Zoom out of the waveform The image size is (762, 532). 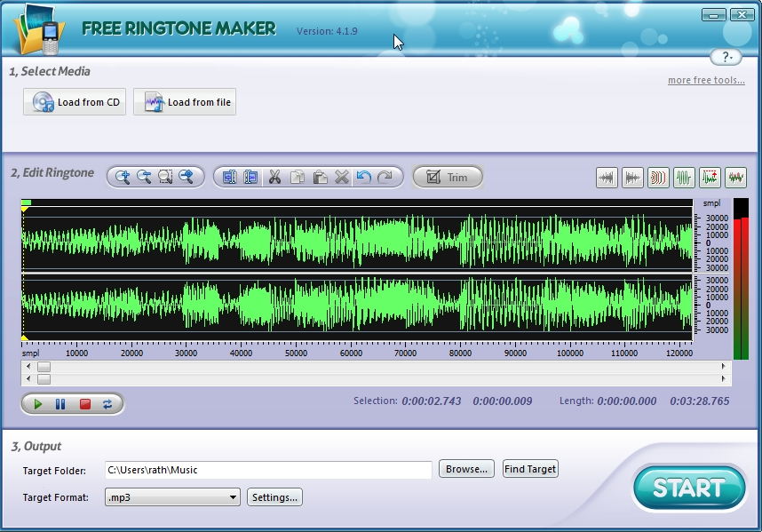pos(144,177)
